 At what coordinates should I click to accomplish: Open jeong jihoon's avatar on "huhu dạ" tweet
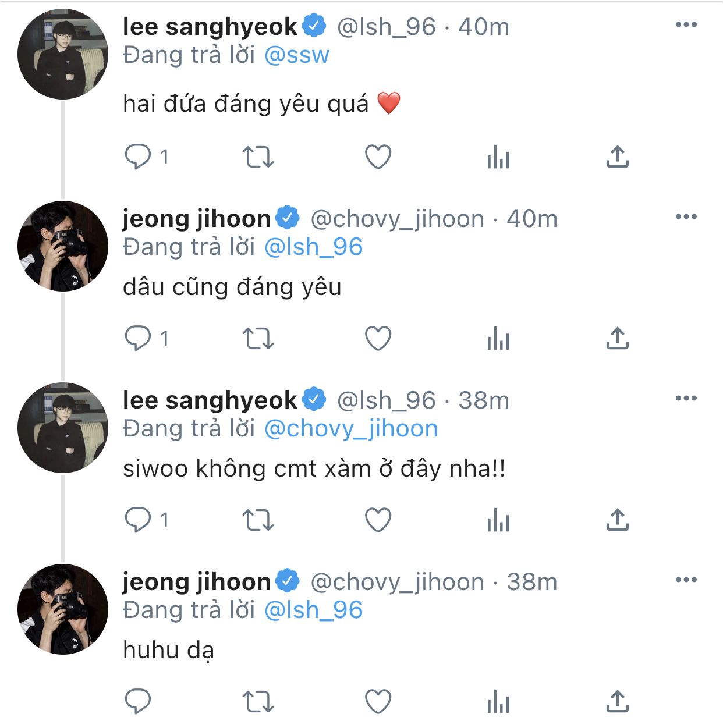pyautogui.click(x=63, y=609)
